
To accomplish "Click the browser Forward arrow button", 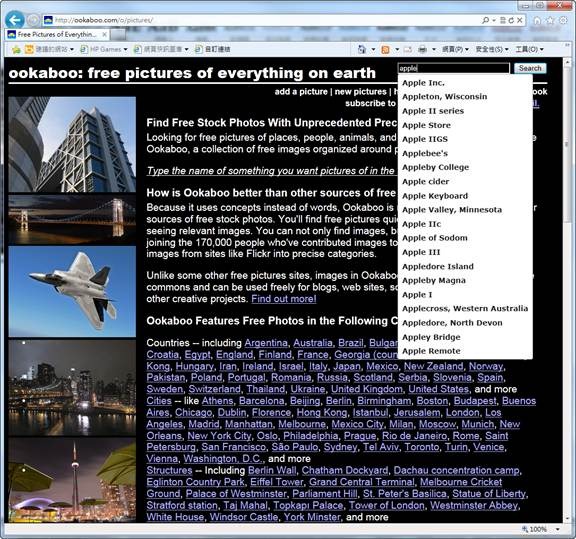I will point(33,20).
